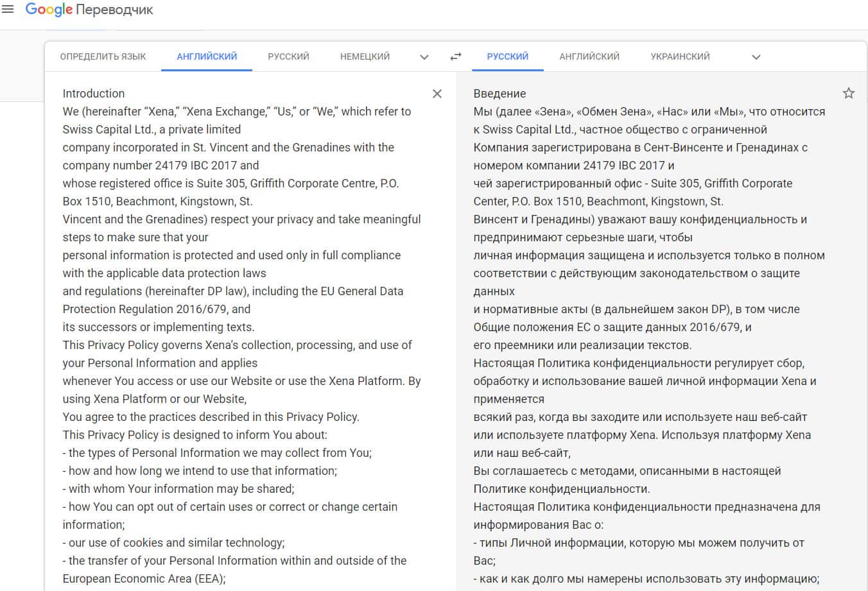
Task: Click source line 'steps to make sure that your'
Action: pos(135,237)
